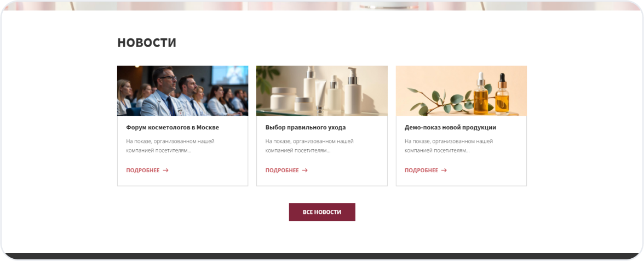
Task: Open the Форум косметологов в Москве headline
Action: 173,127
